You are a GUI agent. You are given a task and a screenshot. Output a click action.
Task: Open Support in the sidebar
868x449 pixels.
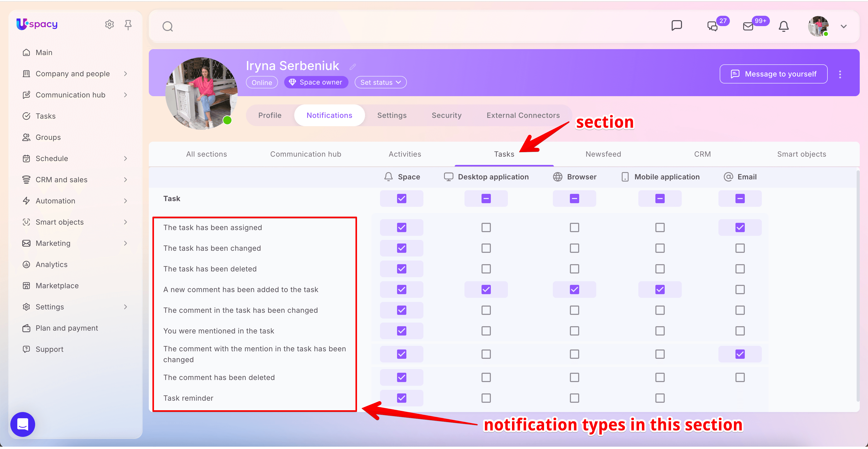[49, 349]
